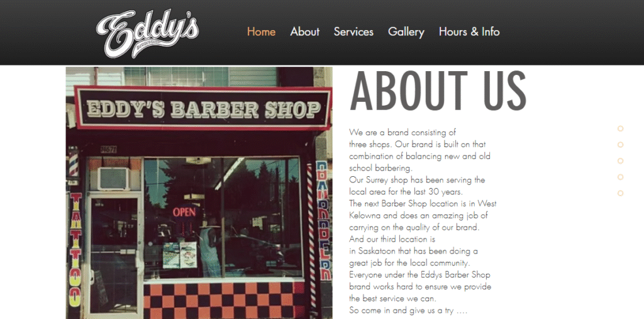Image resolution: width=644 pixels, height=319 pixels.
Task: Click the Eddy's script logo in header
Action: 147,34
